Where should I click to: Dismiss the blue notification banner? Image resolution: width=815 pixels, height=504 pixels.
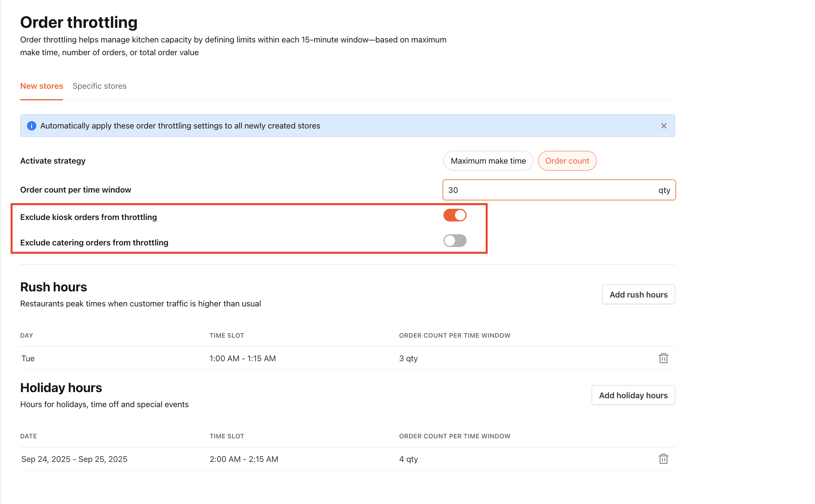click(664, 126)
